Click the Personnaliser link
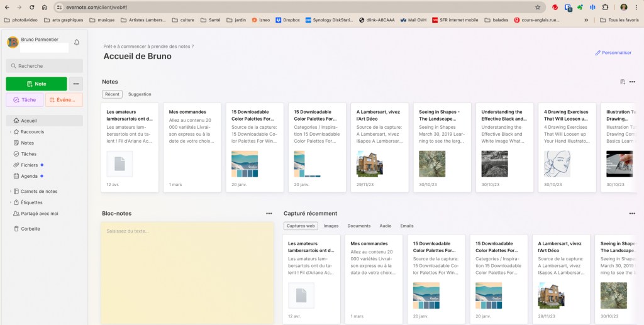 coord(613,53)
